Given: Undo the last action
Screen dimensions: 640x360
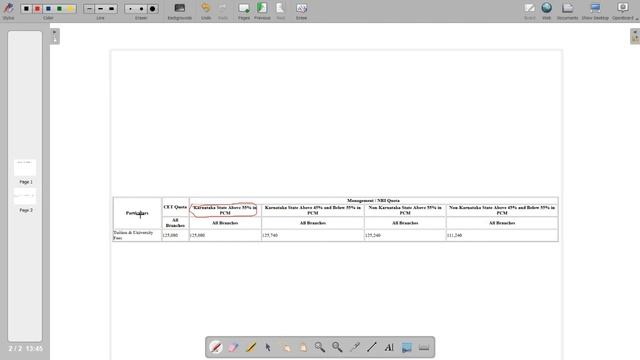Looking at the screenshot, I should tap(206, 11).
